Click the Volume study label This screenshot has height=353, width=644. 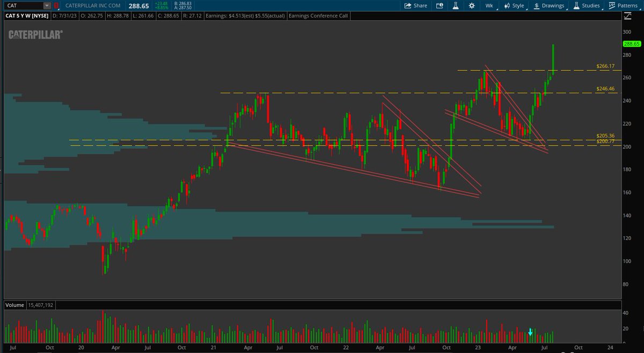pos(14,305)
